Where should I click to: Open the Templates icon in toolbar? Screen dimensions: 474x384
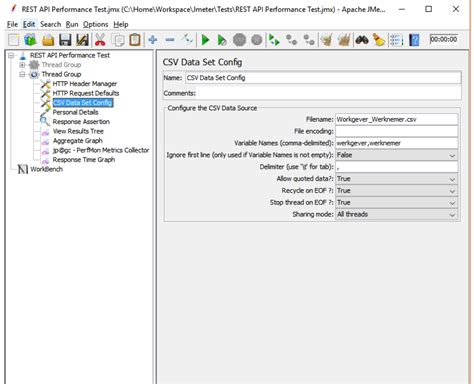point(30,40)
